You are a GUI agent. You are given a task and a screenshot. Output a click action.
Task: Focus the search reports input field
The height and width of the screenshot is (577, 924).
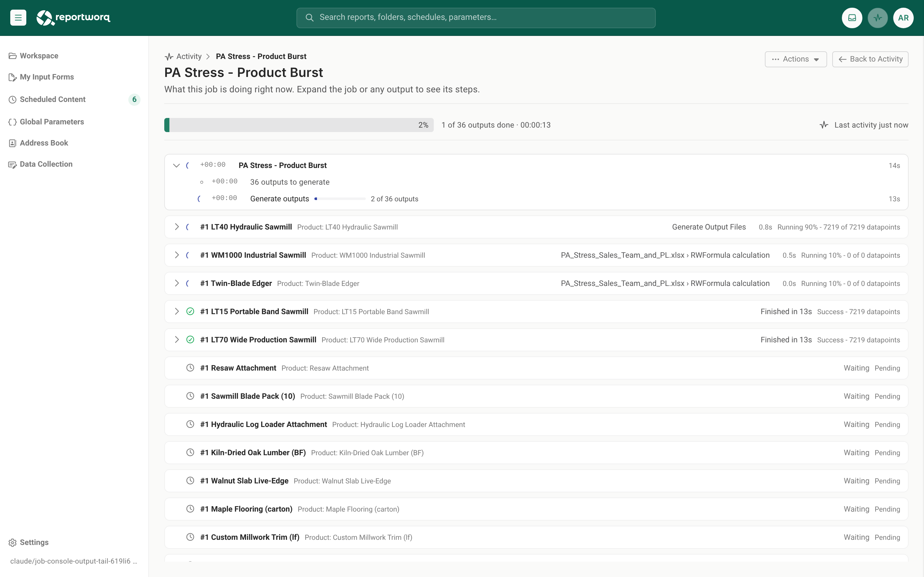click(x=476, y=18)
